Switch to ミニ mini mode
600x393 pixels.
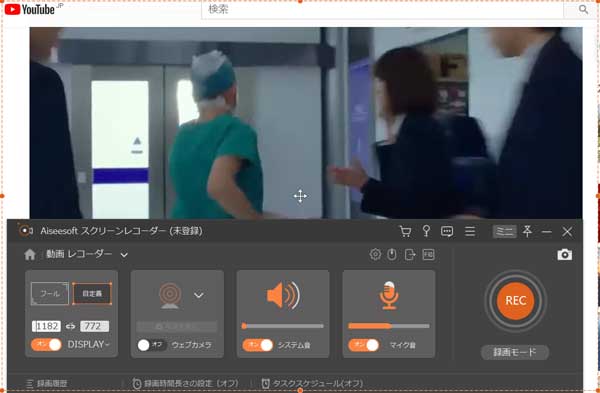(x=504, y=231)
